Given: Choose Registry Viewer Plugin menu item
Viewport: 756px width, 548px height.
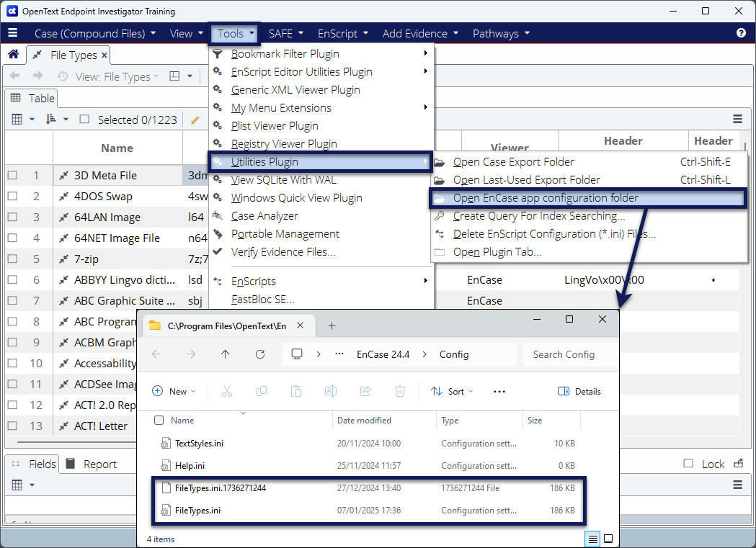Looking at the screenshot, I should click(x=321, y=143).
